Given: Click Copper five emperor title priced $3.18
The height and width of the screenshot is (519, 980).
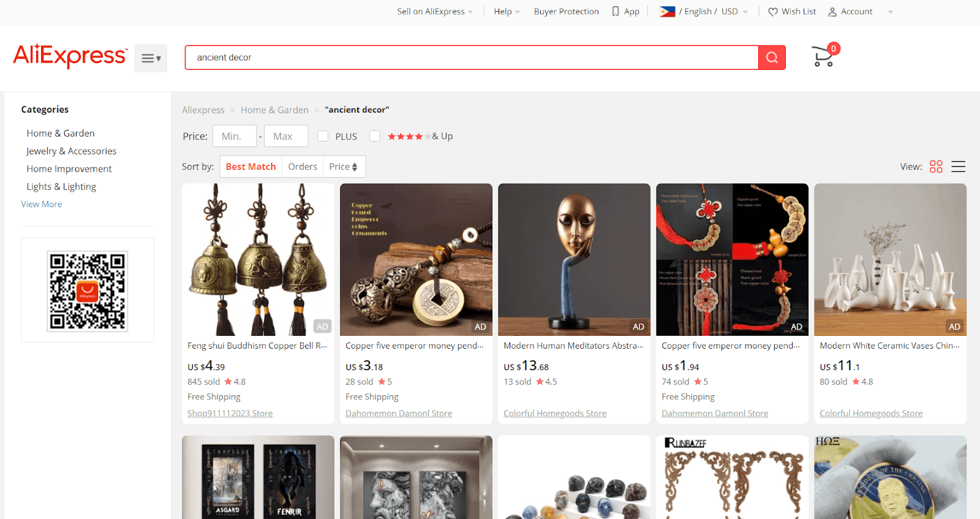Looking at the screenshot, I should (x=415, y=346).
